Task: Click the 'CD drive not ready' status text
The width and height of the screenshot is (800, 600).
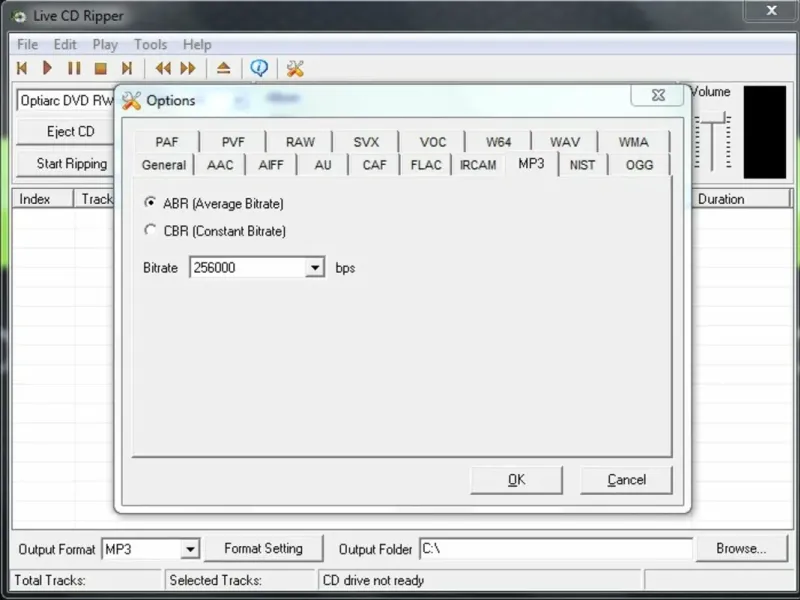Action: (373, 580)
